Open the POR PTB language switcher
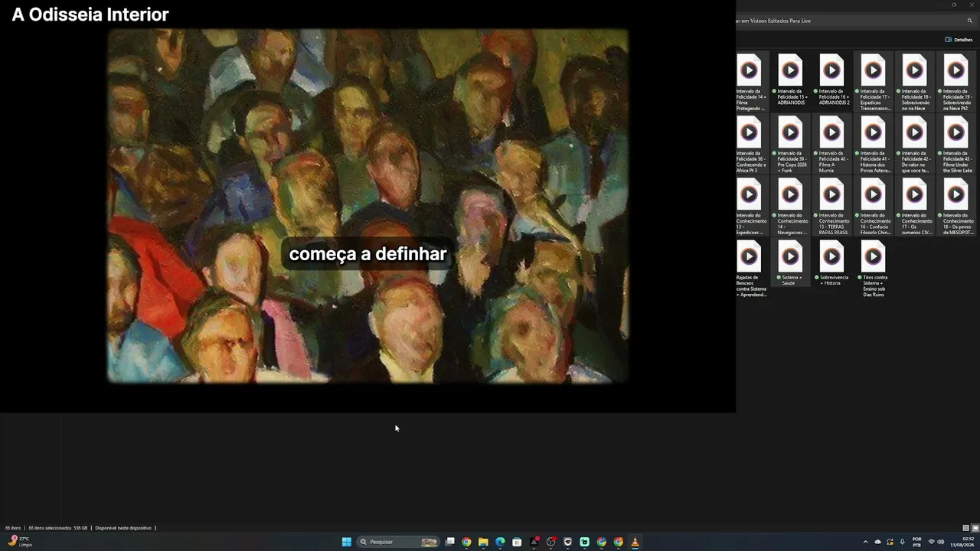This screenshot has width=980, height=551. point(916,542)
